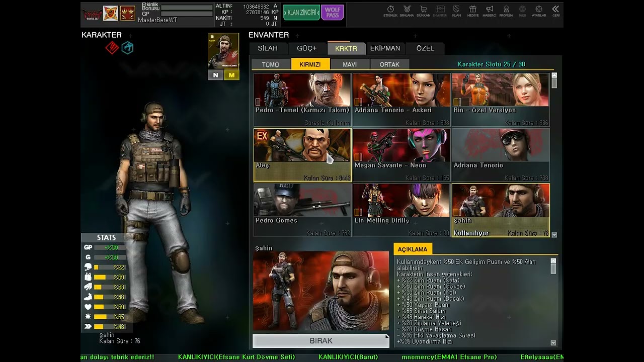Image resolution: width=644 pixels, height=362 pixels.
Task: Click the crown emblem badge icon
Action: point(127,14)
